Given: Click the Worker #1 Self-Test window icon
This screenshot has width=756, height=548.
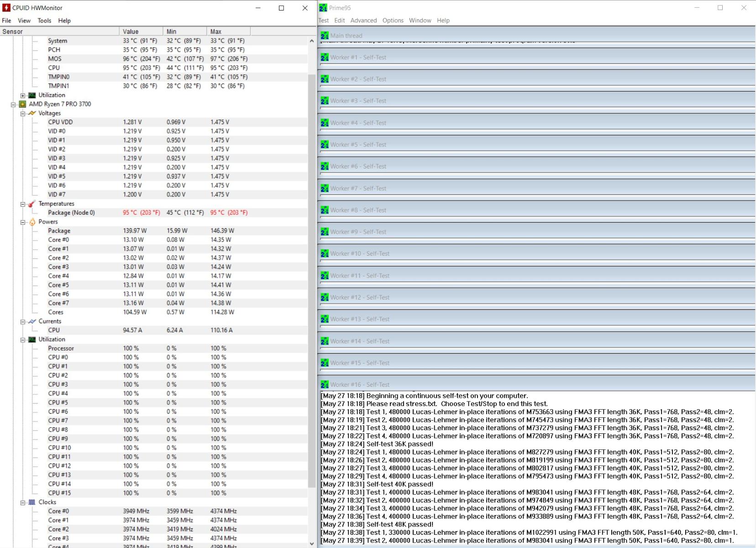Looking at the screenshot, I should [x=325, y=58].
